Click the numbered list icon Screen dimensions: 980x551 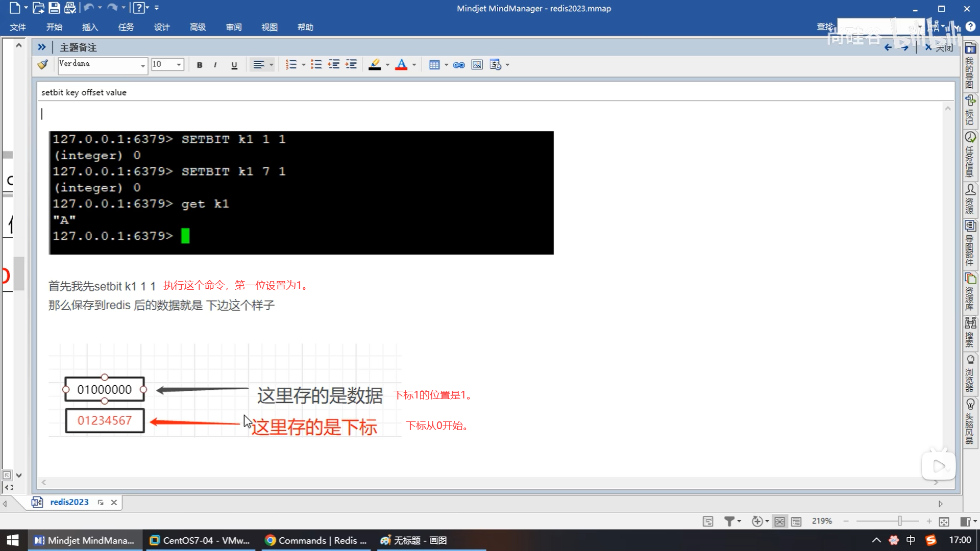291,65
